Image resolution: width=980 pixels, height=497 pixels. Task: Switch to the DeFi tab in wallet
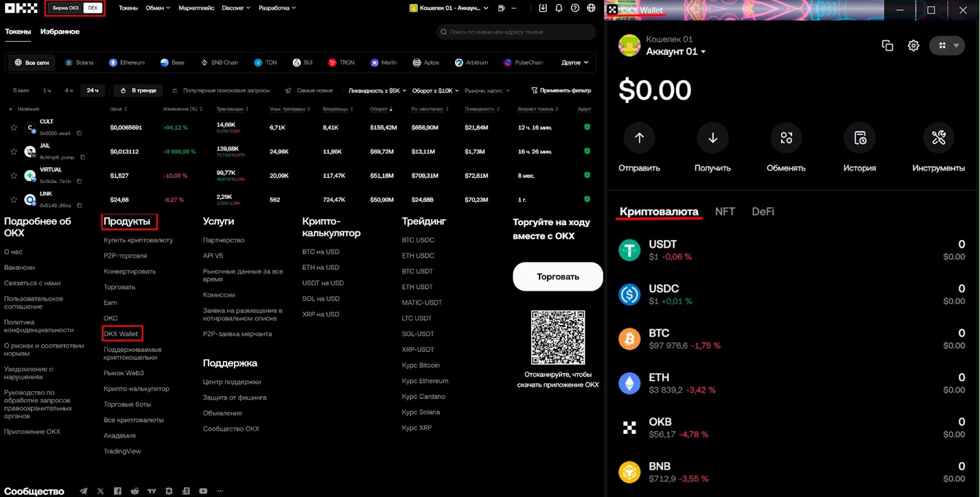(x=763, y=211)
